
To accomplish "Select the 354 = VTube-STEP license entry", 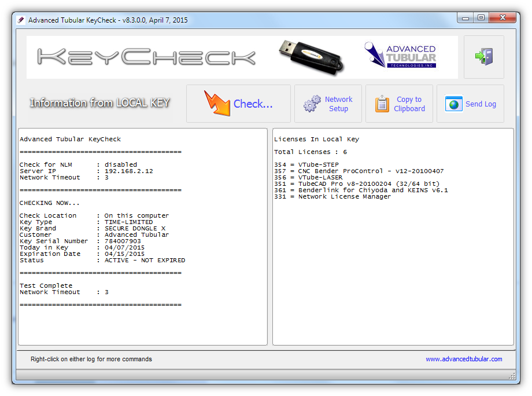I will (306, 165).
